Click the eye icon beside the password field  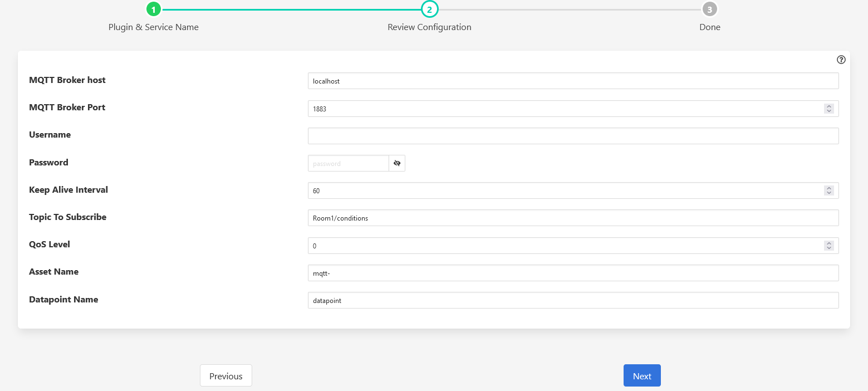click(x=398, y=163)
